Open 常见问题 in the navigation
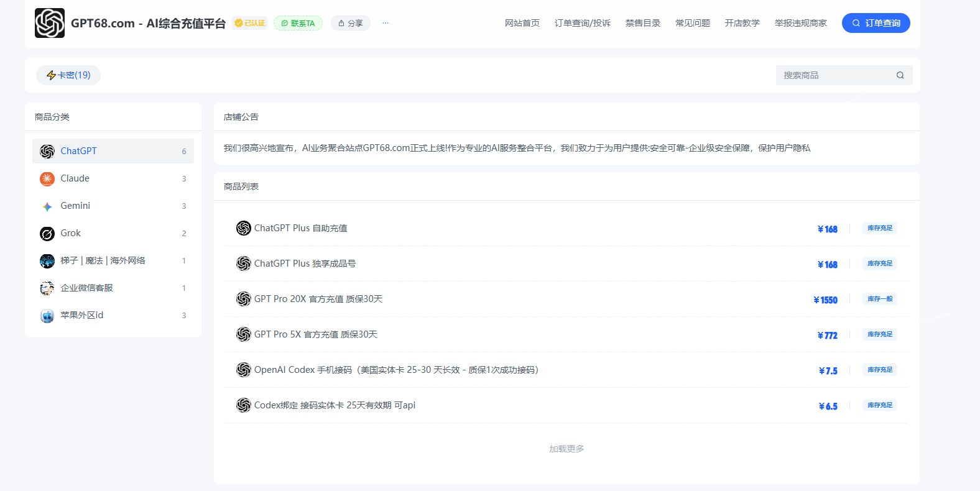980x491 pixels. coord(693,23)
